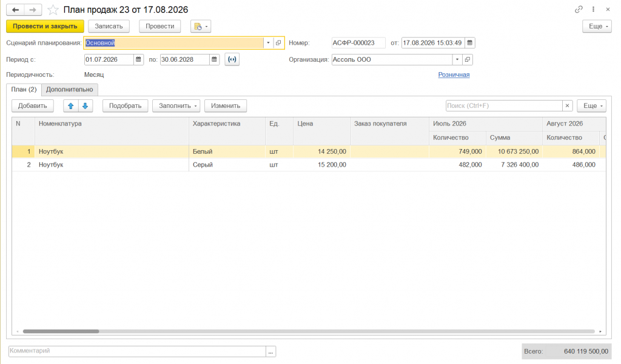Open the Заполнить dropdown
Viewport: 621px width, 364px height.
(x=176, y=105)
